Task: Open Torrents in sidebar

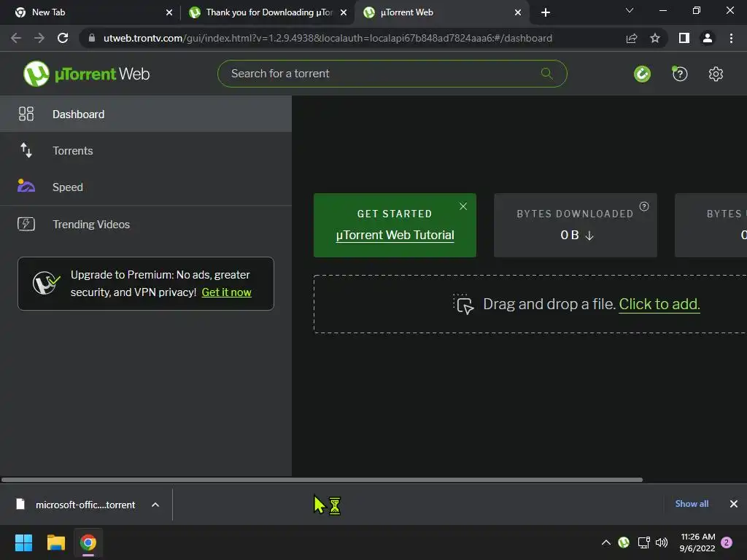Action: 146,150
